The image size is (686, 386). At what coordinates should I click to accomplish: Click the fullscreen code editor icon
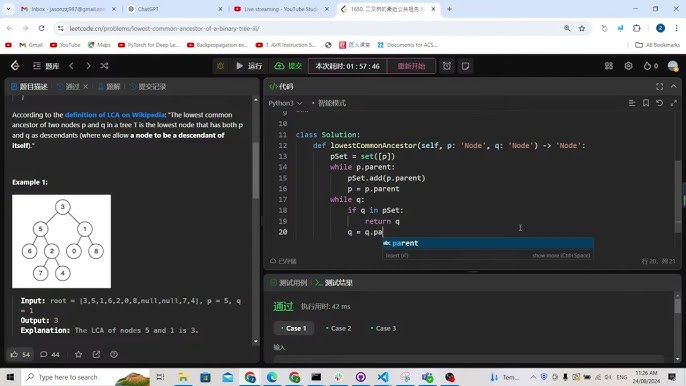click(x=659, y=87)
